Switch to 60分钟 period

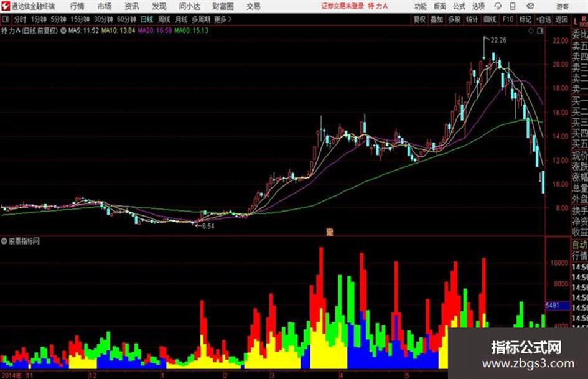point(127,19)
